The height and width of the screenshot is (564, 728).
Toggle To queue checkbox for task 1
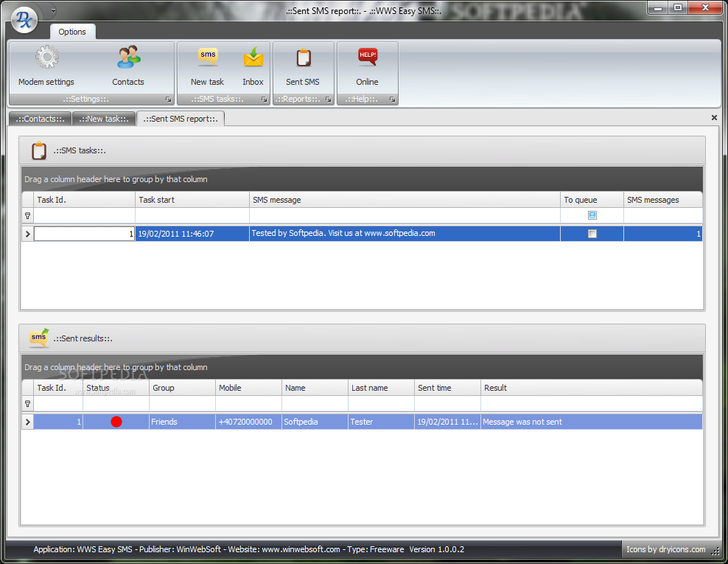[x=592, y=234]
